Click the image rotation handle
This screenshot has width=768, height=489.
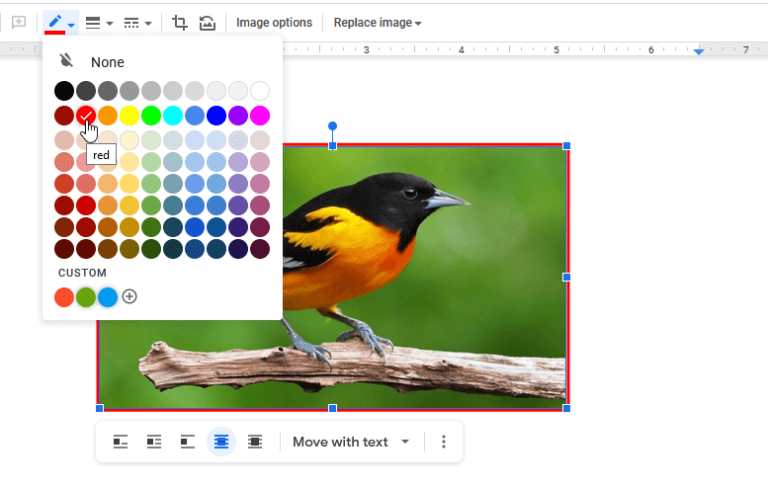tap(333, 126)
